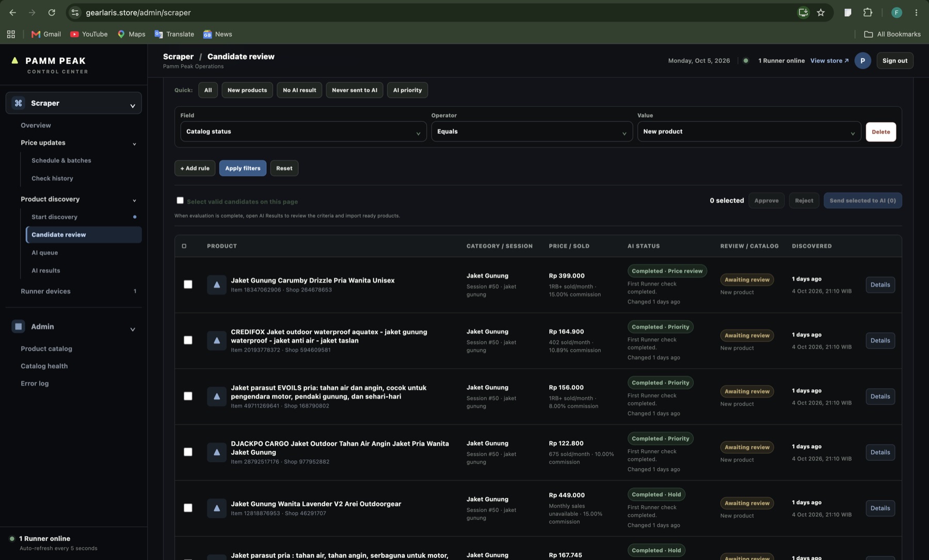Collapse the Product discovery submenu chevron

point(134,200)
